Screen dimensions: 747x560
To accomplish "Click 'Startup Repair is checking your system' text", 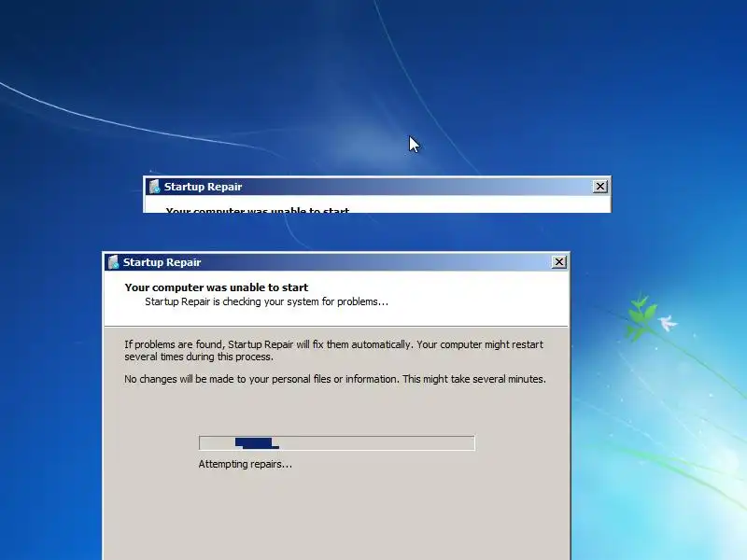I will (266, 301).
